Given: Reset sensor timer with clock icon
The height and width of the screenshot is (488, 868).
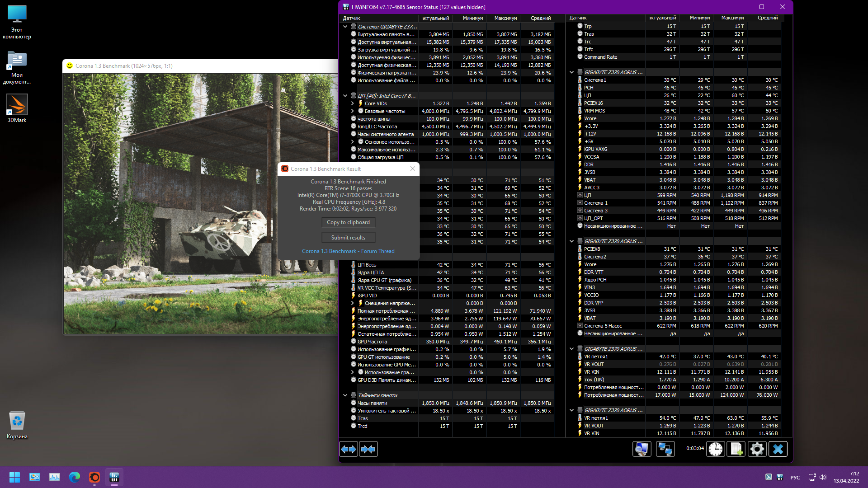Looking at the screenshot, I should click(716, 449).
